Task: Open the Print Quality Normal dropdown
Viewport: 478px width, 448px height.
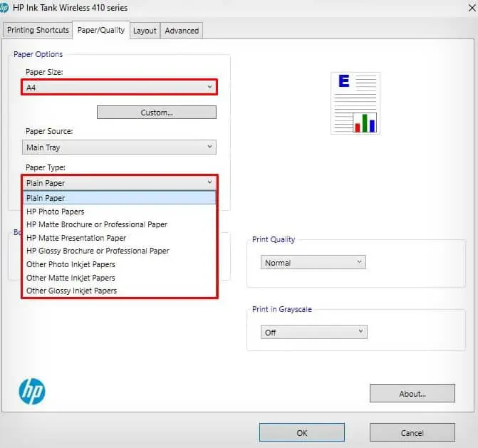Action: [x=313, y=262]
